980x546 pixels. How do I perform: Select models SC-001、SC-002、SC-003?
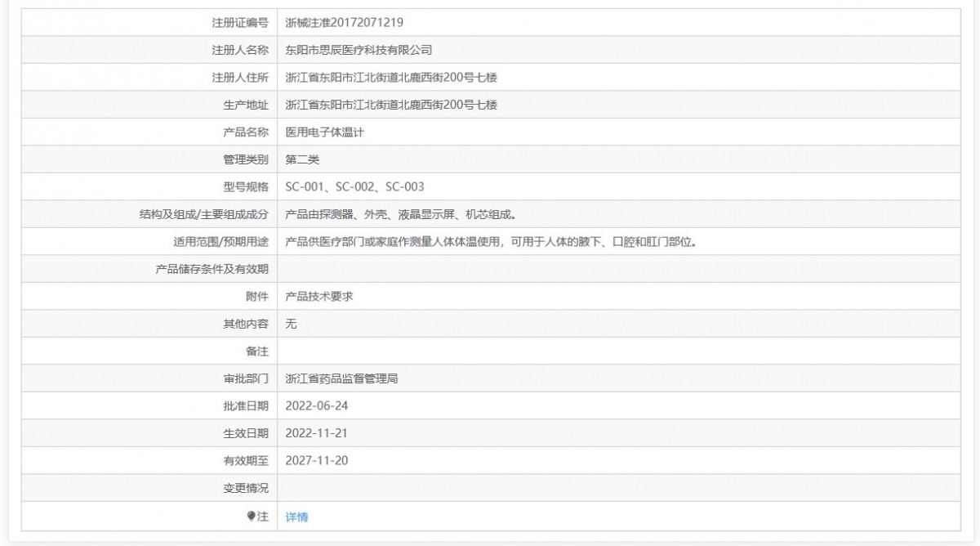354,187
